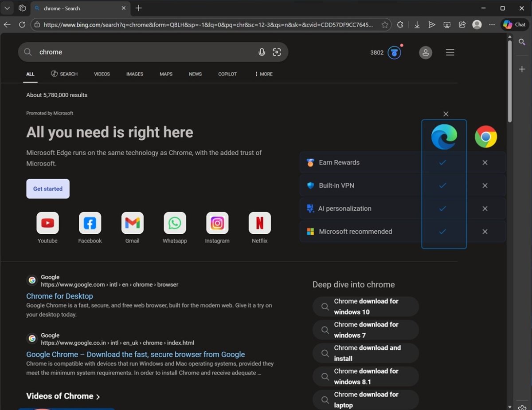Image resolution: width=532 pixels, height=410 pixels.
Task: Switch to the IMAGES tab
Action: (134, 74)
